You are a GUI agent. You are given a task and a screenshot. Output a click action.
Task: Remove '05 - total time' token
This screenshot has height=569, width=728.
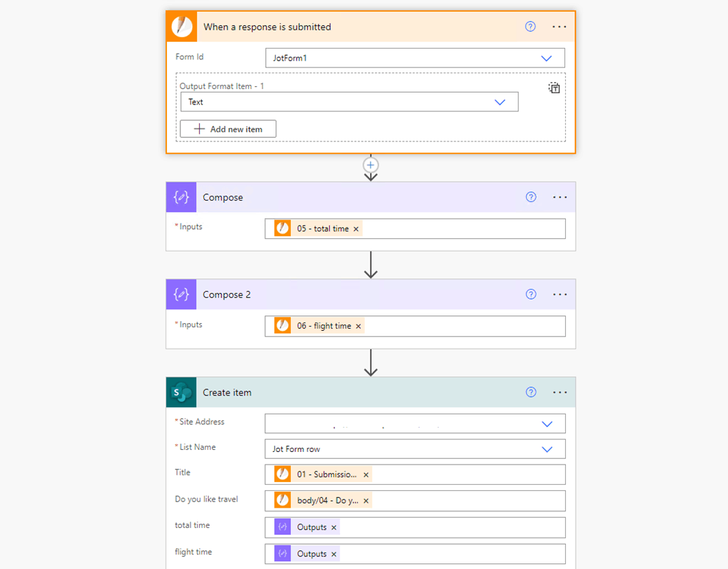(x=356, y=229)
